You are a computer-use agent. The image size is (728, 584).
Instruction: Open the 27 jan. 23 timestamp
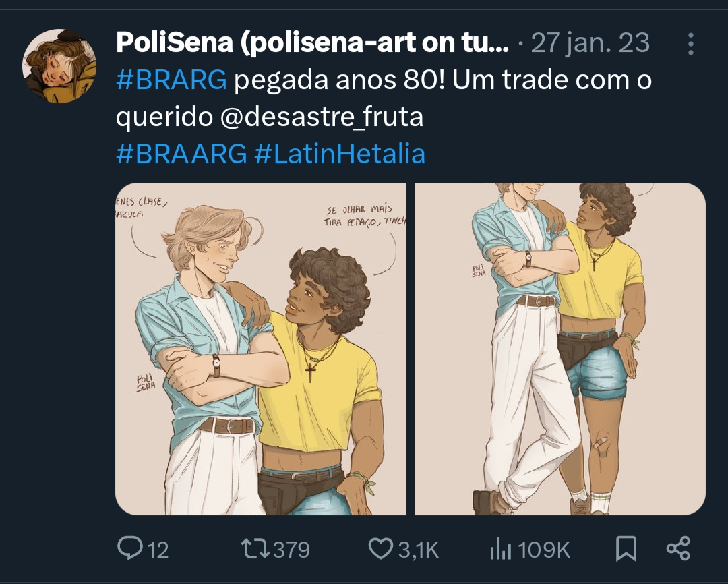pos(590,42)
